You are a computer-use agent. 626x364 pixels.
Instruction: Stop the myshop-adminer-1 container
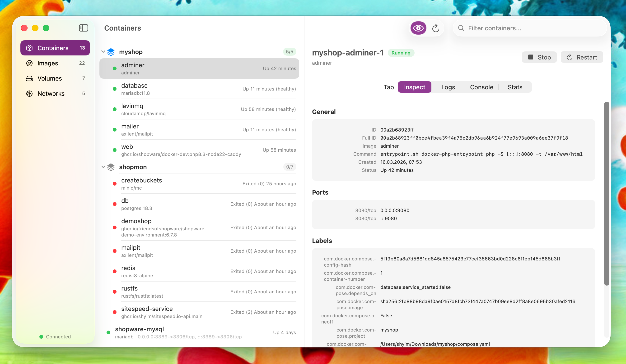(539, 57)
